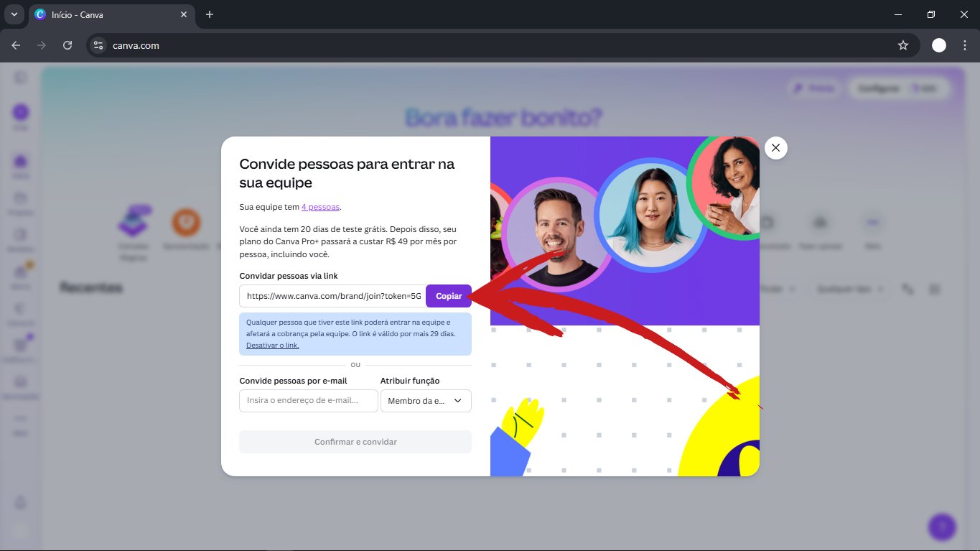Click the 'Atribuir função' label
The height and width of the screenshot is (551, 980).
410,381
